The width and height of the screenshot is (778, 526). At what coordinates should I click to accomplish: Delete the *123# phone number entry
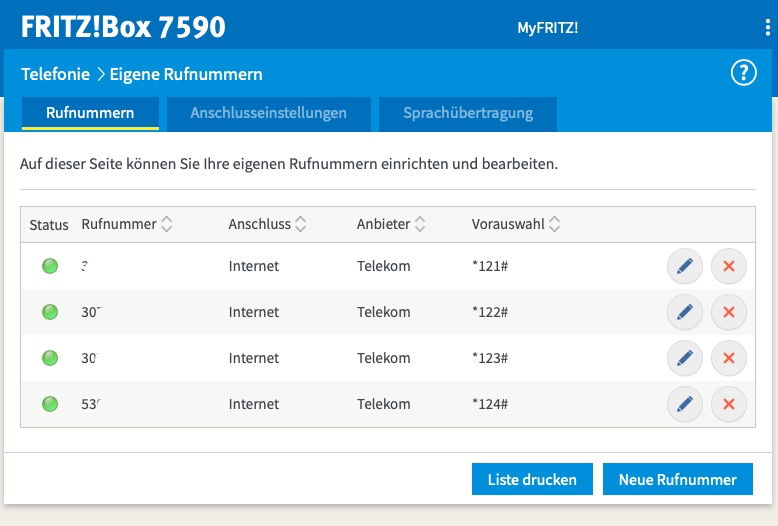pyautogui.click(x=729, y=358)
